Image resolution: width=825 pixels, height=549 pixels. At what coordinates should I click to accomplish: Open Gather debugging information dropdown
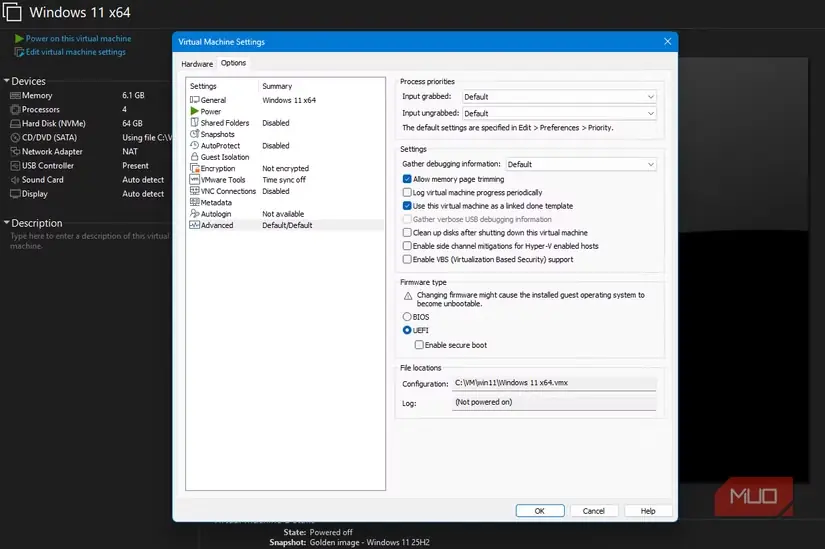pos(581,164)
